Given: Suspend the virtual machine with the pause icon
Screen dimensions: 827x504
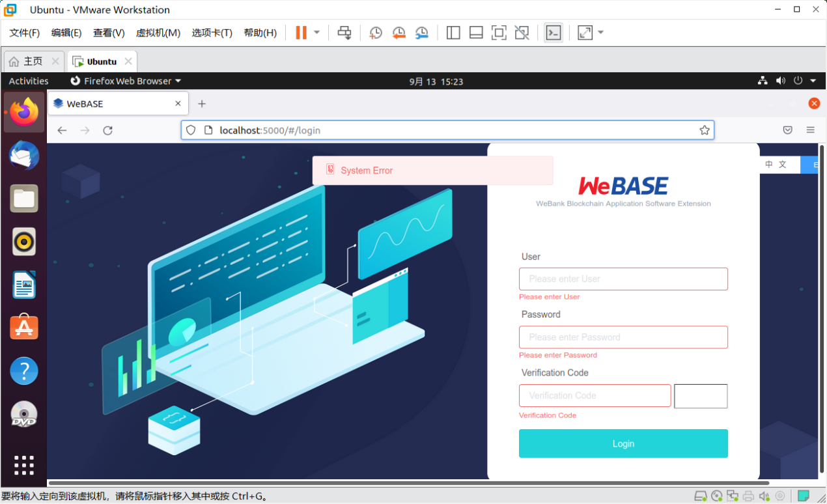Looking at the screenshot, I should pyautogui.click(x=301, y=33).
